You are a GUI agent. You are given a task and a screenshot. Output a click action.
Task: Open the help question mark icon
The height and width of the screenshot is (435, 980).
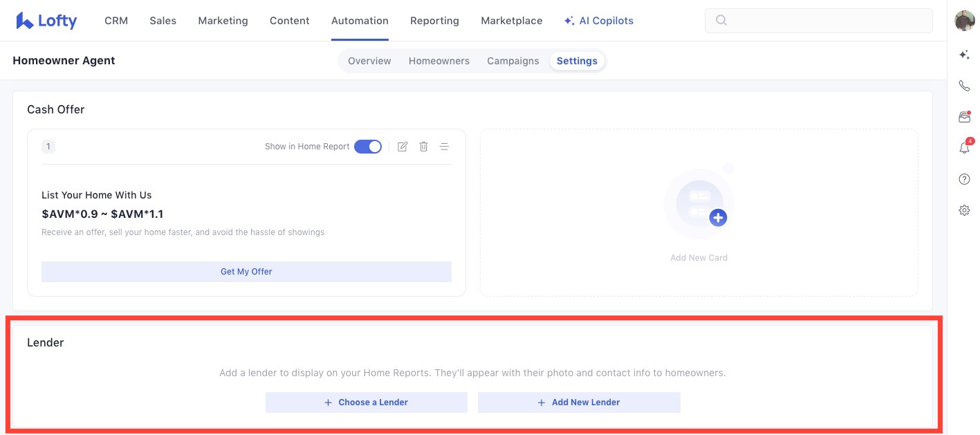964,179
